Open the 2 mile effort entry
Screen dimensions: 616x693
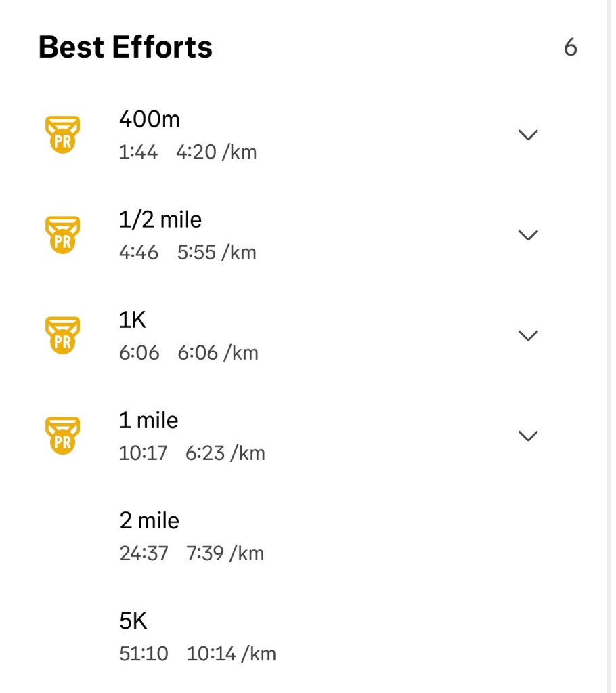click(149, 521)
